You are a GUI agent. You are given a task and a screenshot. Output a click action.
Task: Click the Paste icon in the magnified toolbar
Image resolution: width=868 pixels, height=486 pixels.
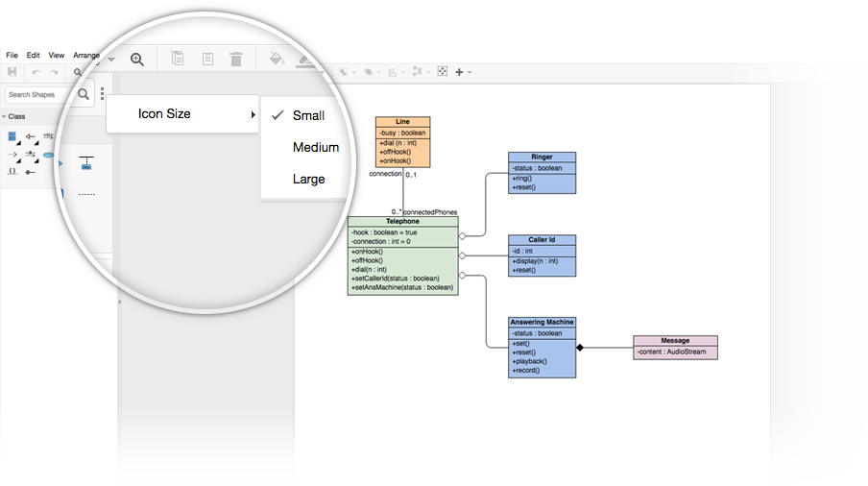pyautogui.click(x=207, y=59)
